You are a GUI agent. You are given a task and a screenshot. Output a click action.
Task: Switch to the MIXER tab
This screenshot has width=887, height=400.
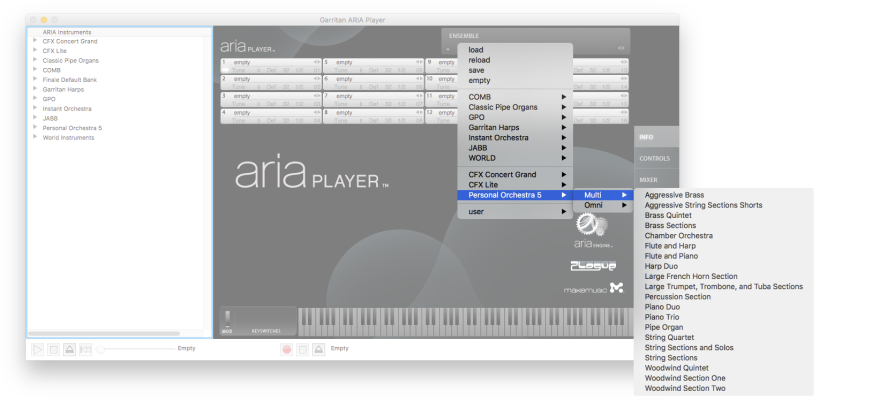[x=656, y=180]
